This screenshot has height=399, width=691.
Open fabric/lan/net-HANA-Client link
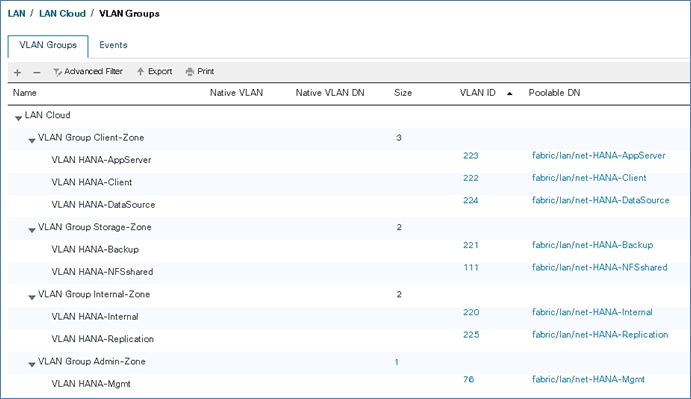pyautogui.click(x=589, y=178)
